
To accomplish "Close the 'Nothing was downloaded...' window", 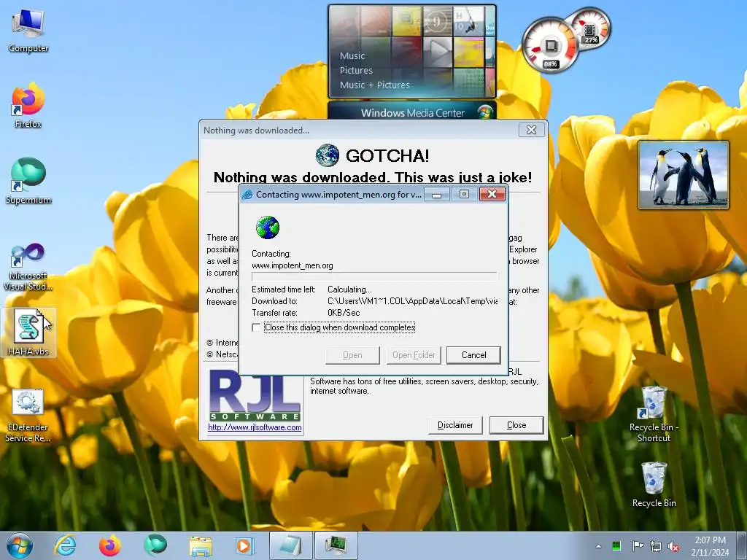I will [x=531, y=130].
